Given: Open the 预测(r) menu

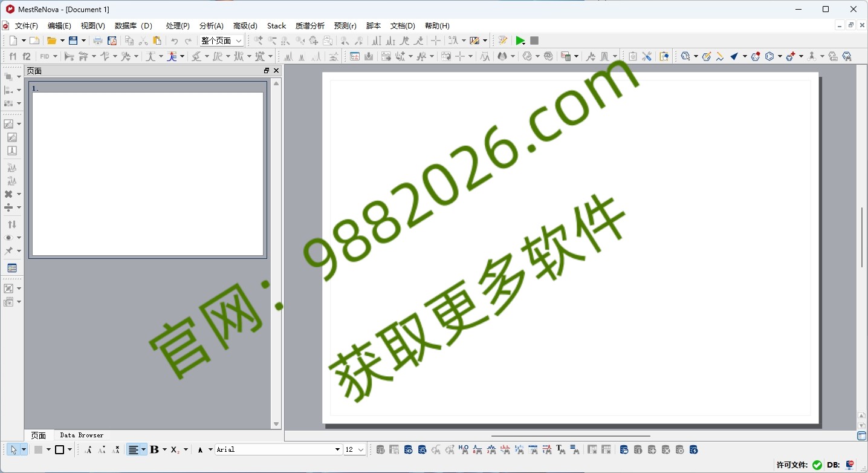Looking at the screenshot, I should [345, 25].
